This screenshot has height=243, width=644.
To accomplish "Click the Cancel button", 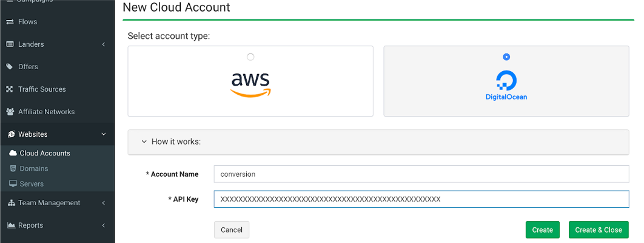I will tap(232, 230).
